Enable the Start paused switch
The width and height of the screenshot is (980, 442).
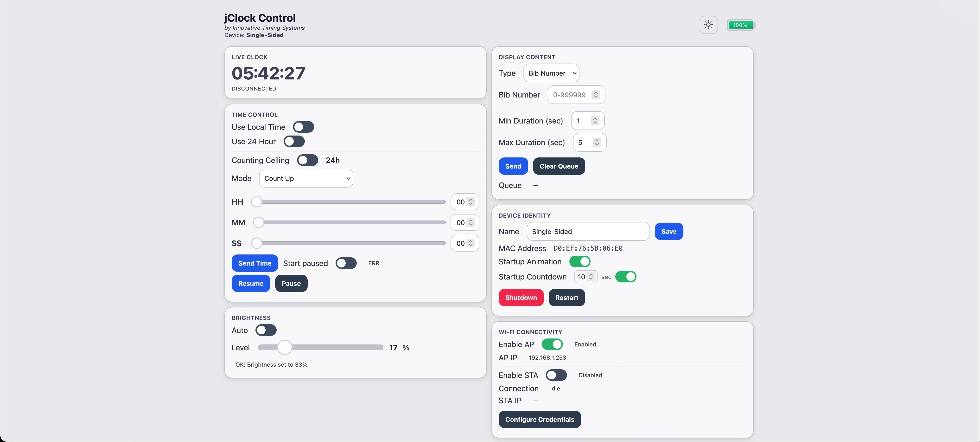click(x=346, y=263)
